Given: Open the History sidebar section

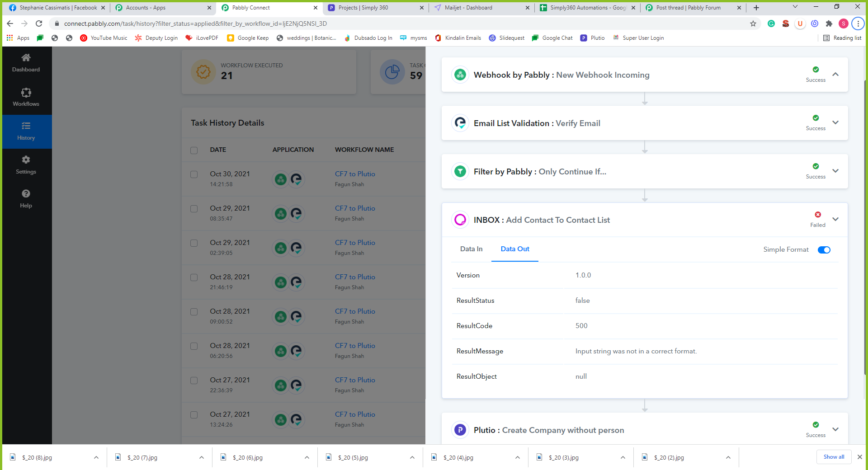Looking at the screenshot, I should 26,131.
